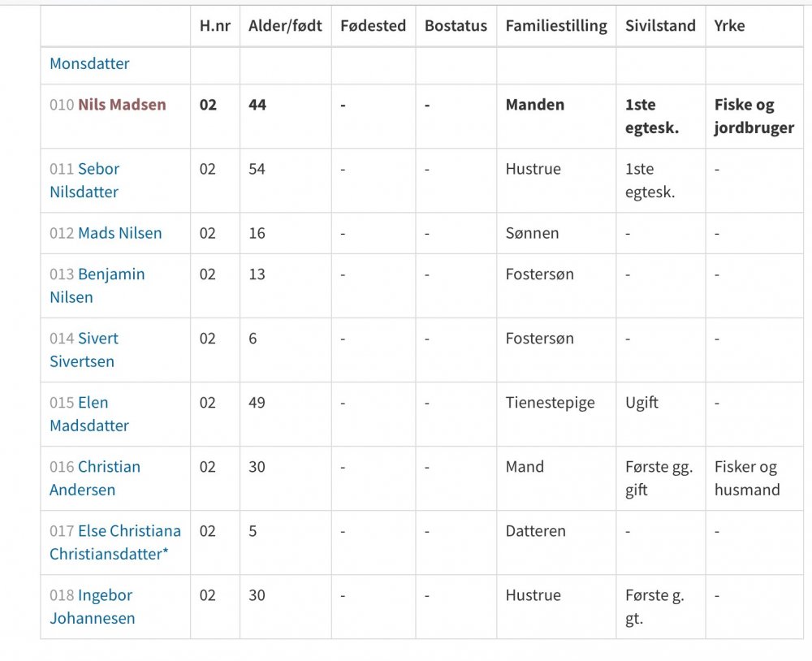Click the Yrke column header
812x661 pixels.
[729, 26]
